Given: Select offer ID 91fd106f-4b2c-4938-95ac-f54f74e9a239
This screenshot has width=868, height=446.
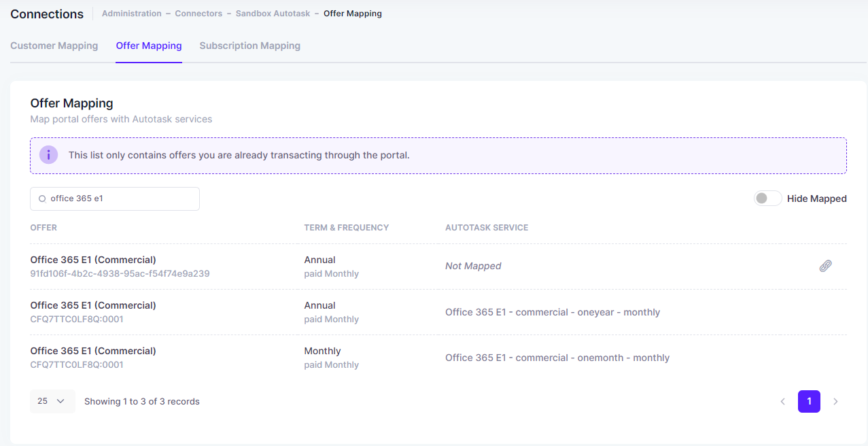Looking at the screenshot, I should coord(120,274).
